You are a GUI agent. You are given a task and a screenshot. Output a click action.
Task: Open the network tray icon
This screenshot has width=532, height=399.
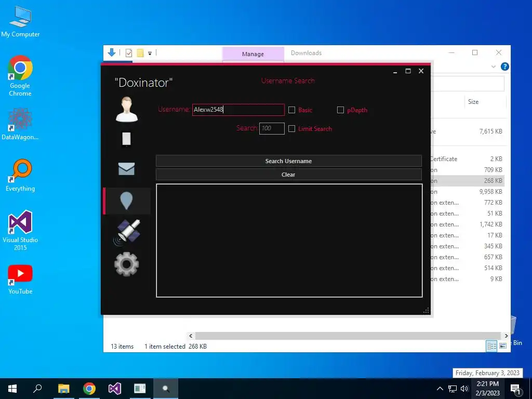coord(453,389)
